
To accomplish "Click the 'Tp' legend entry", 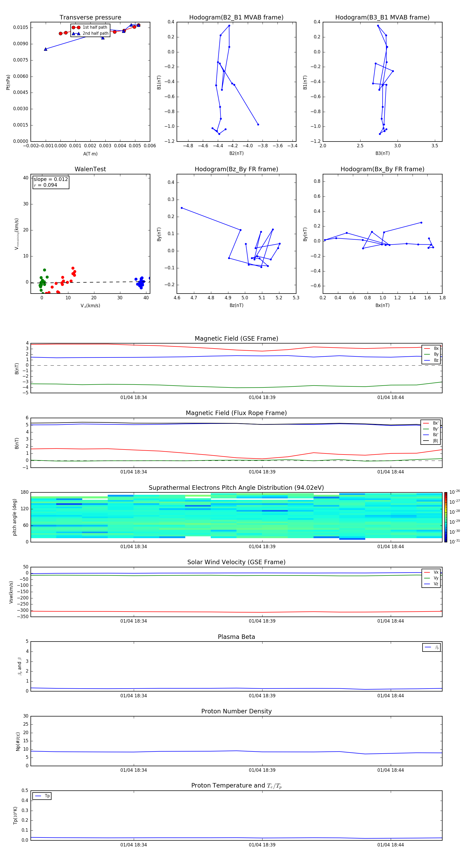I will click(42, 796).
